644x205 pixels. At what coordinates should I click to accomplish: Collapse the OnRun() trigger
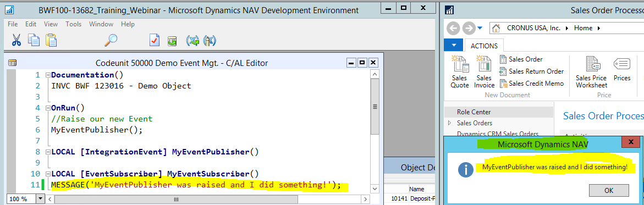[48, 108]
